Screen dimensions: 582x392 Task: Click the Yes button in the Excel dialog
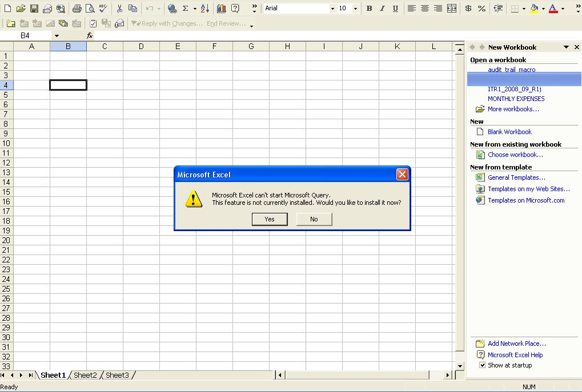click(270, 219)
